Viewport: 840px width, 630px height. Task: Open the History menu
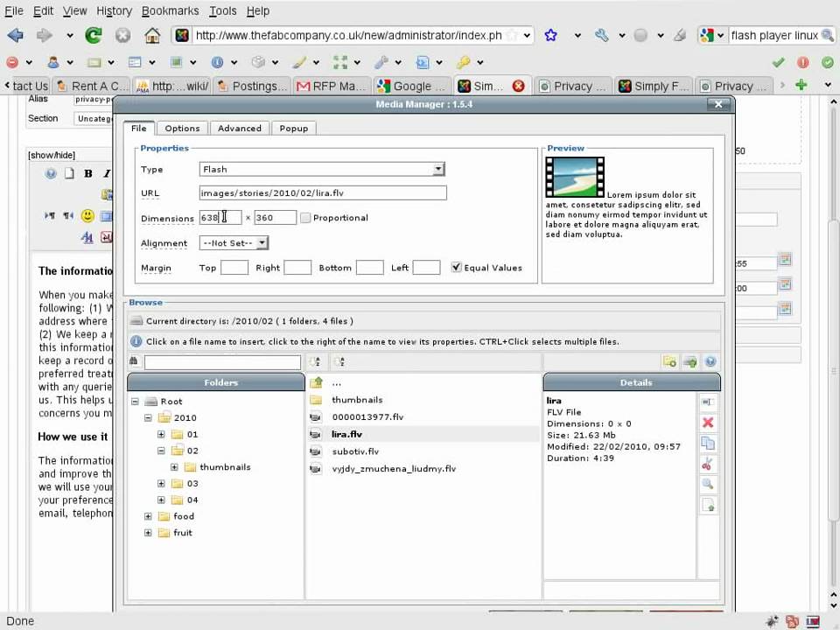[x=114, y=10]
